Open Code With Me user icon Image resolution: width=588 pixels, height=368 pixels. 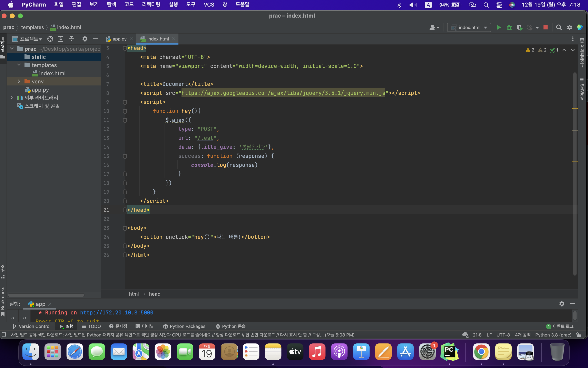(x=434, y=28)
